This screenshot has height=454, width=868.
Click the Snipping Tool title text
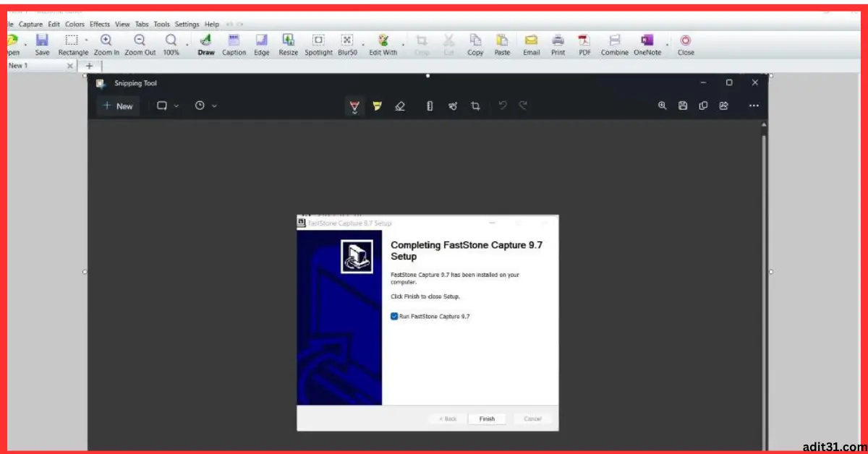pyautogui.click(x=135, y=83)
